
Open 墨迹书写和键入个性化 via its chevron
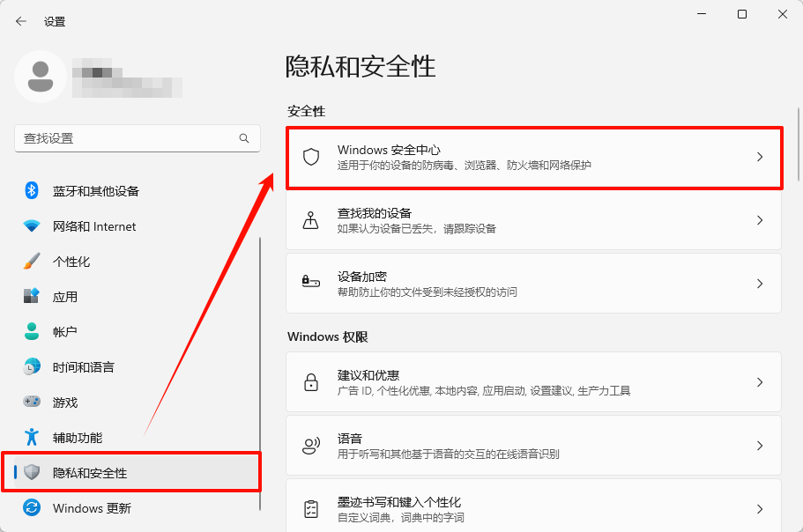(760, 509)
